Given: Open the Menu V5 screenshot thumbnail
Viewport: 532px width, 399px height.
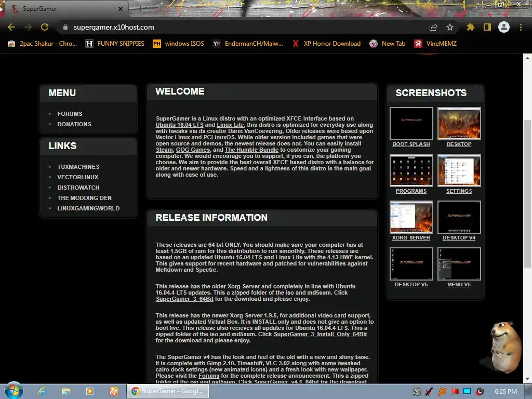Looking at the screenshot, I should [459, 264].
